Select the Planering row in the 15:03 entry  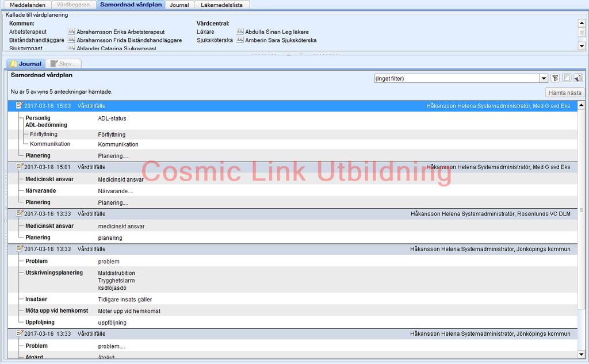tap(293, 155)
